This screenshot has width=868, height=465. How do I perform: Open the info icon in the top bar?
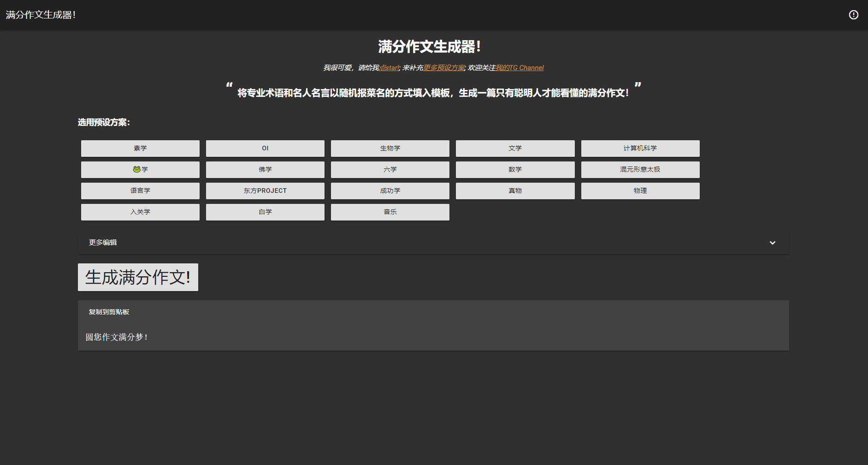[x=853, y=14]
